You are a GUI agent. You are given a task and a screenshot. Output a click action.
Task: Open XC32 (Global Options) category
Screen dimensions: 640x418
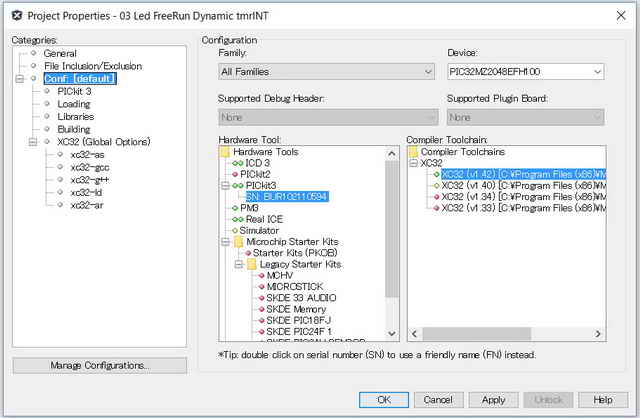pos(104,142)
